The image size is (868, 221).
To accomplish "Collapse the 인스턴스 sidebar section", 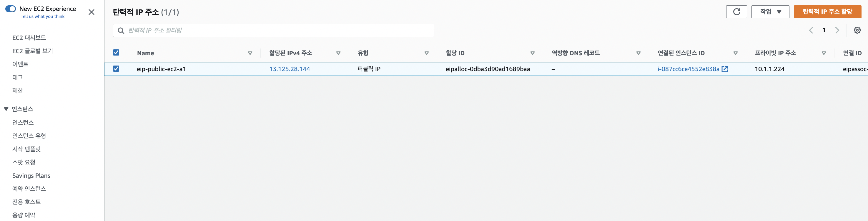I will pos(6,109).
